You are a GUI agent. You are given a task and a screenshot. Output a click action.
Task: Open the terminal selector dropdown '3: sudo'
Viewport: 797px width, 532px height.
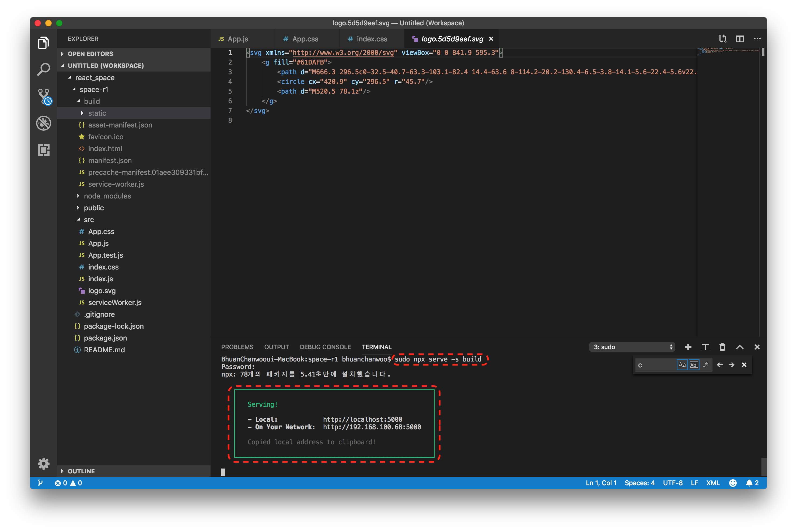[632, 347]
